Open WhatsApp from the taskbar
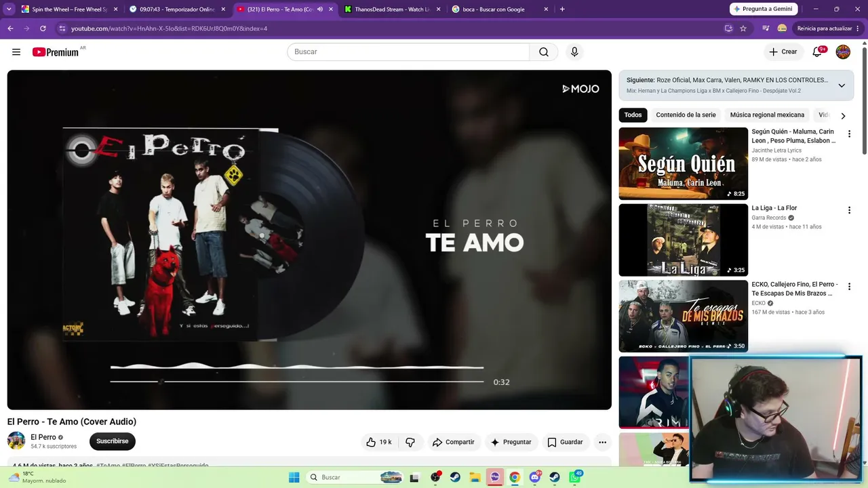 (575, 477)
